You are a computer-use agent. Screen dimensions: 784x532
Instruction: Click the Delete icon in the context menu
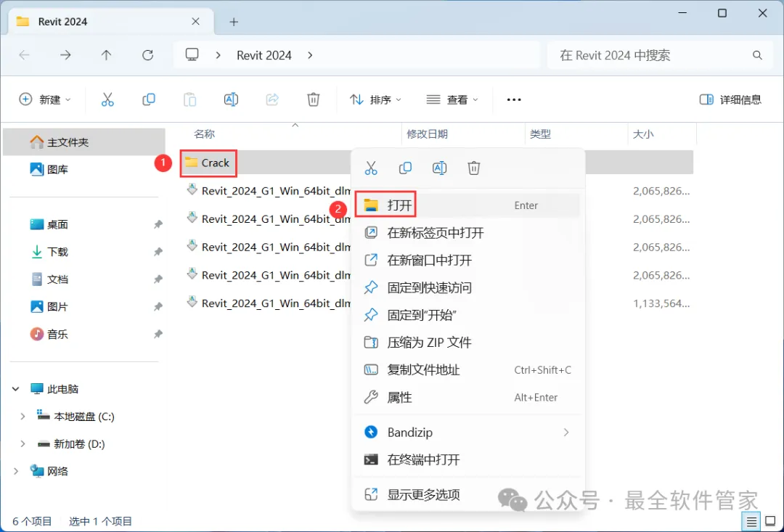[x=474, y=168]
